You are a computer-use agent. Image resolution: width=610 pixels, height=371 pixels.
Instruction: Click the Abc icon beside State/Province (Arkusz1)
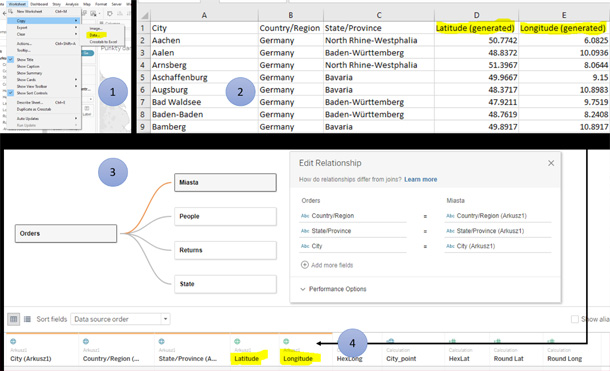coord(450,231)
